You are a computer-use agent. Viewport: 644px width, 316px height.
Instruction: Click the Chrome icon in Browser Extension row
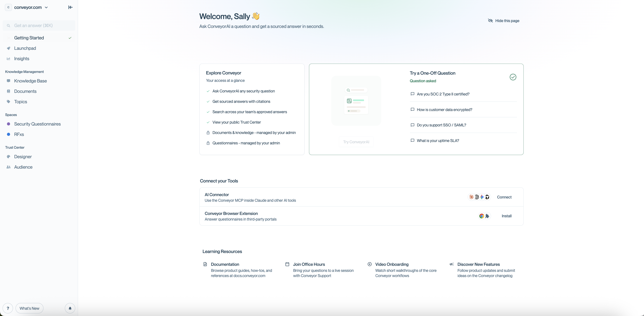click(x=481, y=216)
